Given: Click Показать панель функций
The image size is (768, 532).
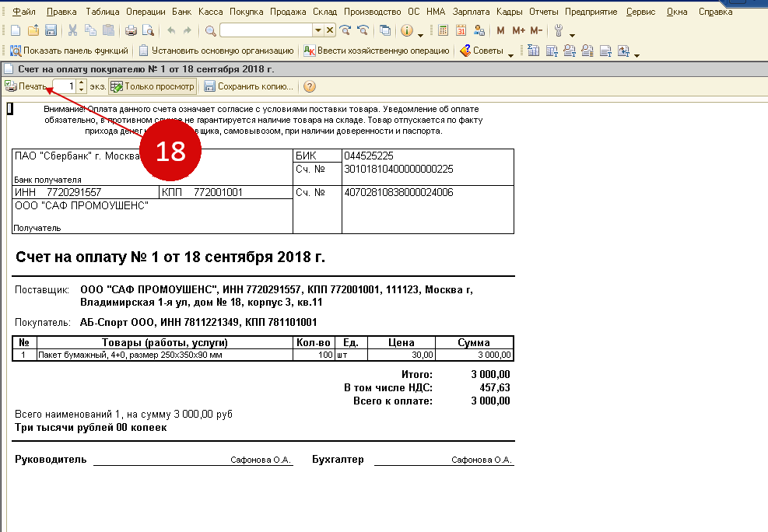Looking at the screenshot, I should (69, 51).
